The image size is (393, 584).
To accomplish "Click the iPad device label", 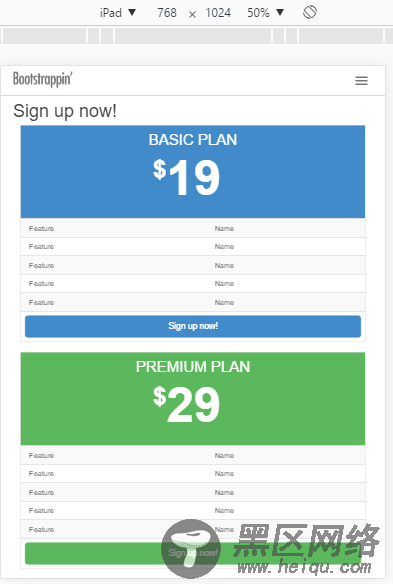I will click(x=111, y=13).
